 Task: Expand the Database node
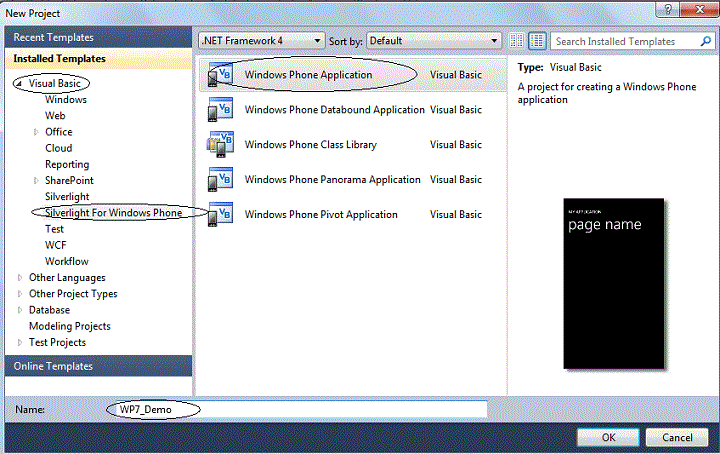coord(19,310)
